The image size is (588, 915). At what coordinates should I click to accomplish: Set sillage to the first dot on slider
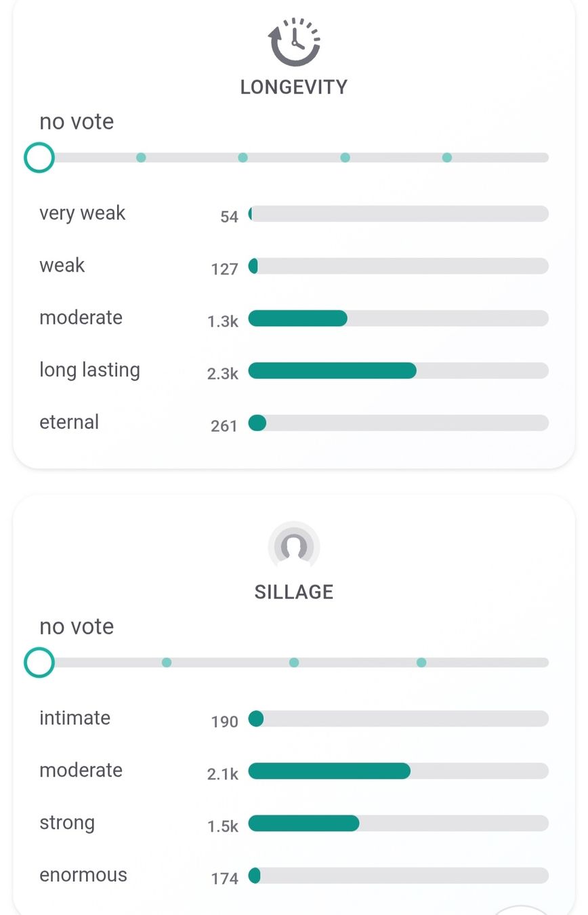[167, 662]
